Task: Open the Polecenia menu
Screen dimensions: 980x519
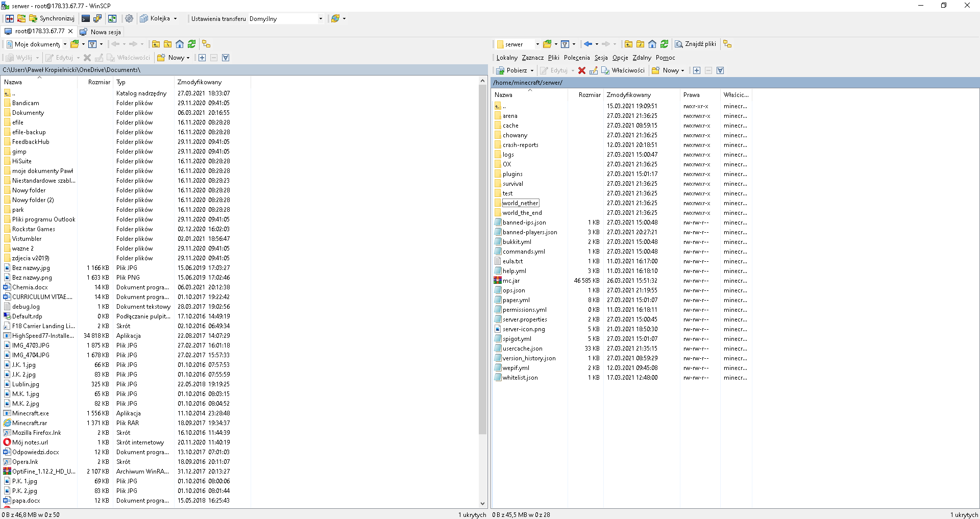Action: tap(577, 58)
